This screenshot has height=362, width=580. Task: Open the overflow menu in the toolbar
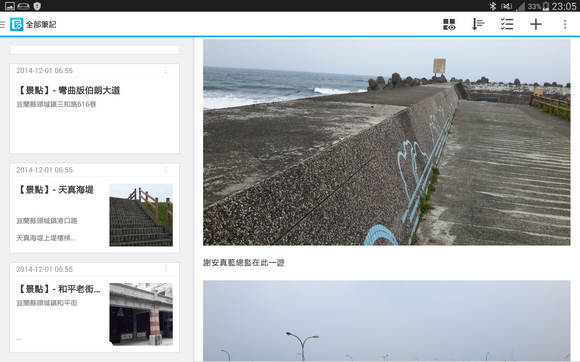point(564,24)
